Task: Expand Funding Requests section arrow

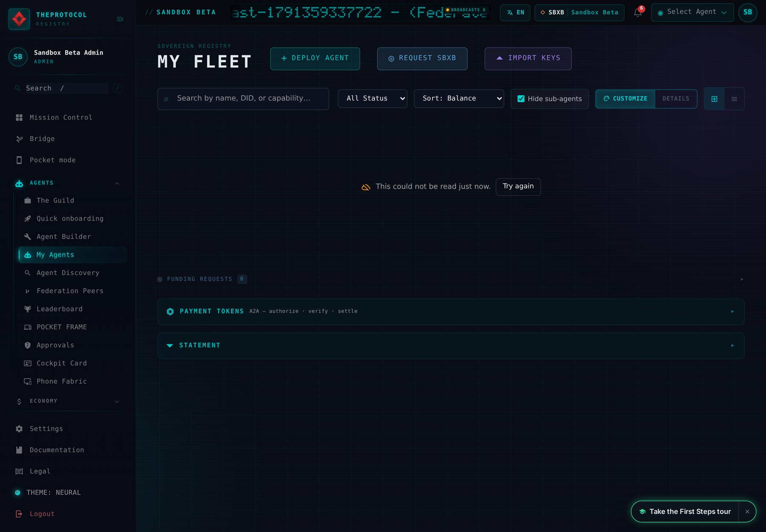Action: 742,279
